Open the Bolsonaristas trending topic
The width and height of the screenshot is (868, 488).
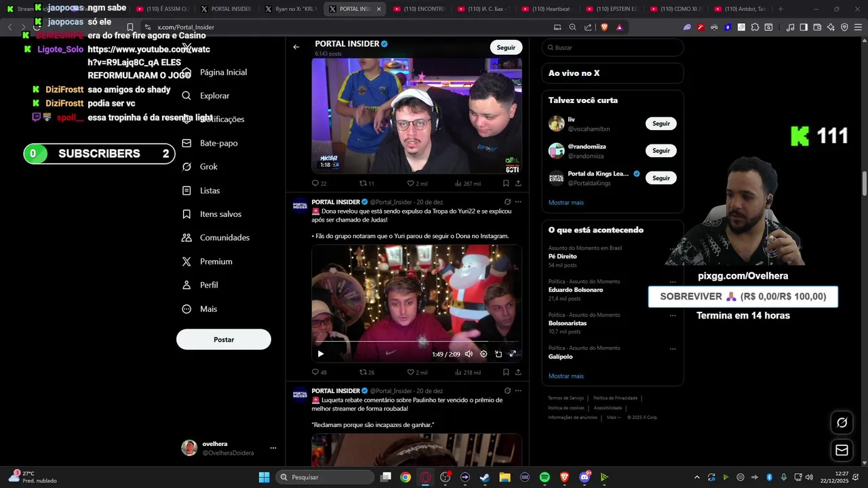click(568, 323)
